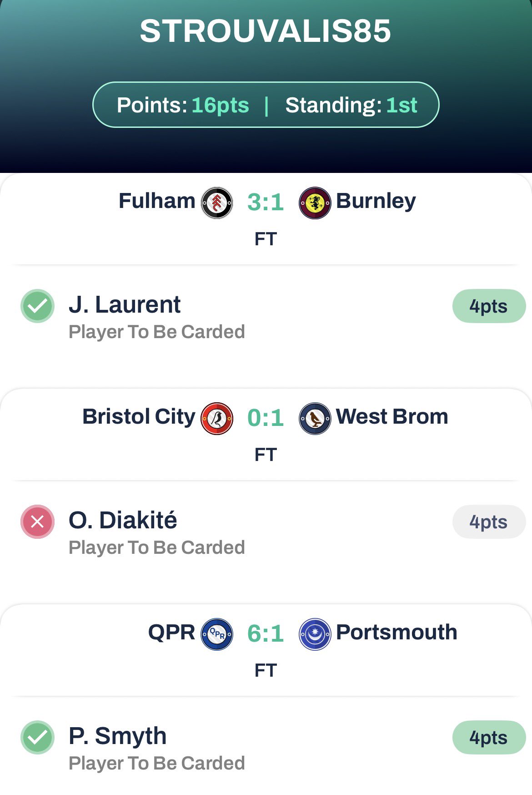Tap the Bristol City club crest
Viewport: 532px width, 795px height.
pos(217,418)
